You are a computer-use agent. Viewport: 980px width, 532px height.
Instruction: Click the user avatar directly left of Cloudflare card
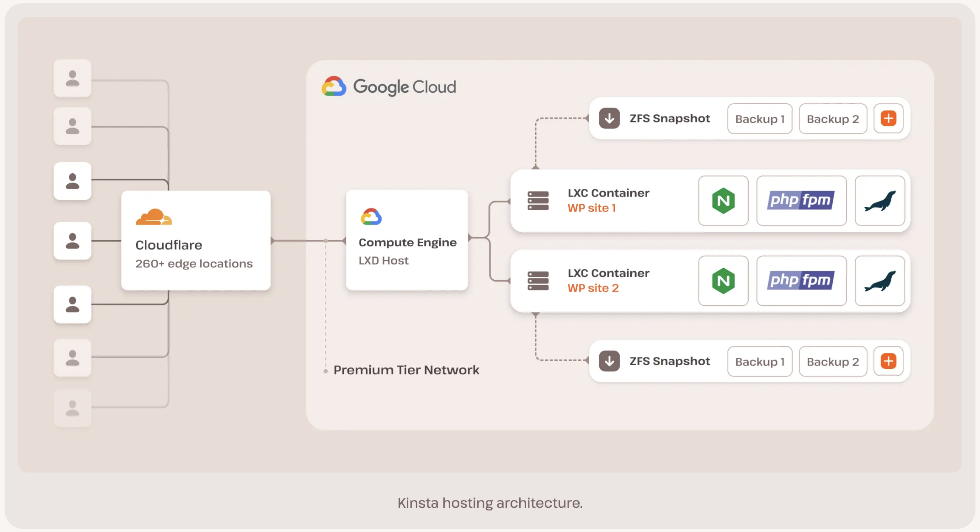pyautogui.click(x=73, y=241)
